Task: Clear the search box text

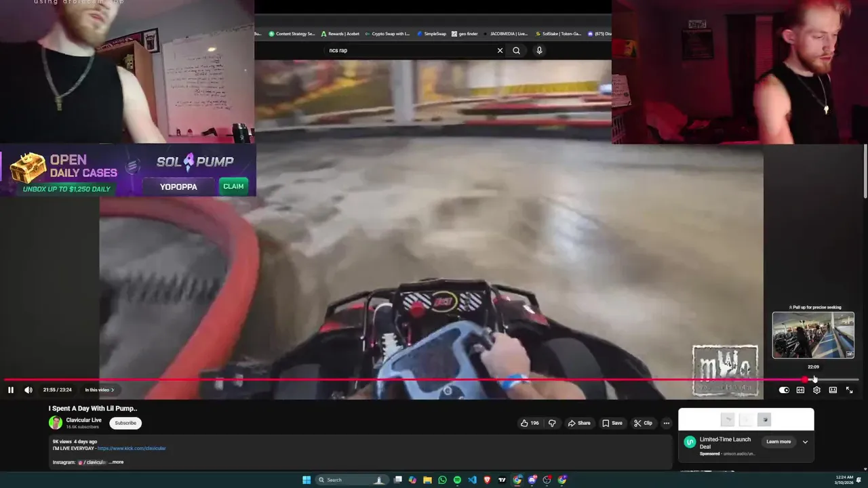Action: pos(500,50)
